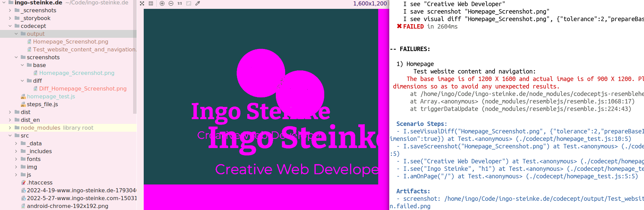Image resolution: width=644 pixels, height=210 pixels.
Task: Click the android-chrome-192x192.png file icon
Action: [x=23, y=206]
